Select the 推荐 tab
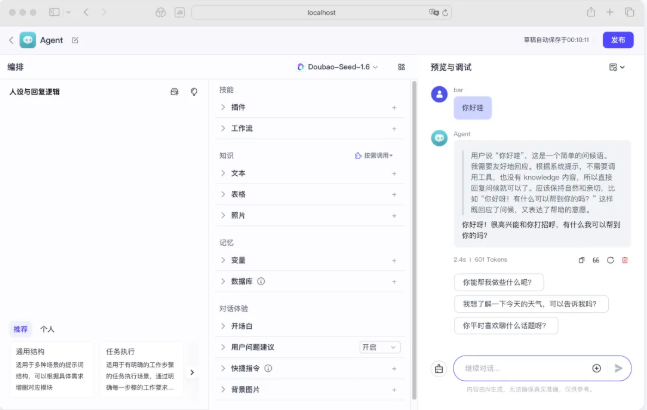The height and width of the screenshot is (410, 647). (21, 328)
